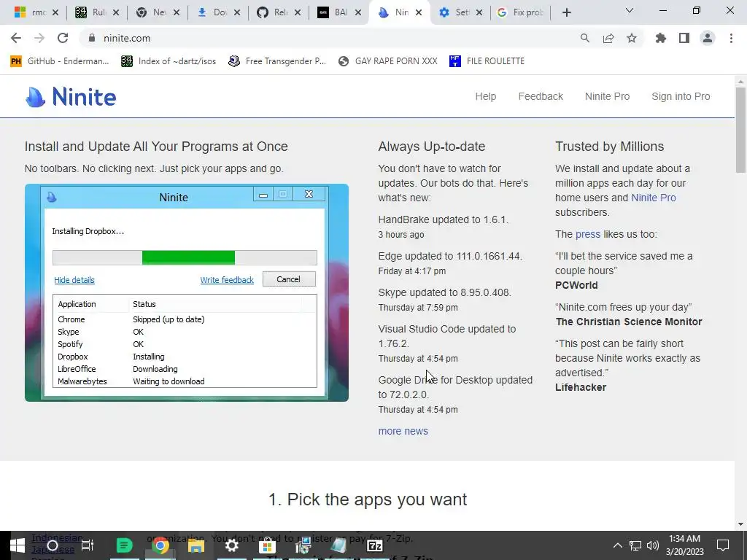This screenshot has height=560, width=747.
Task: Close the GitHub 'Rel' tab
Action: [298, 12]
